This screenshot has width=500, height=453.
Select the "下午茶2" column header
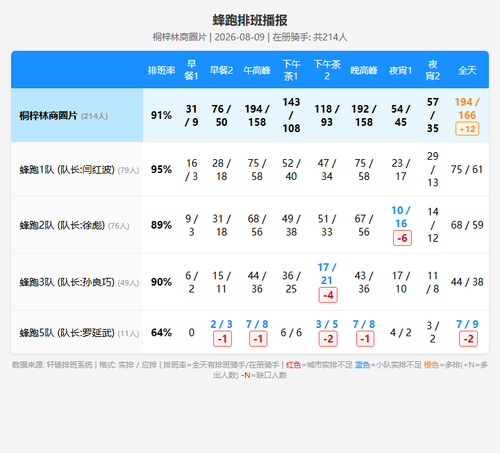point(327,70)
